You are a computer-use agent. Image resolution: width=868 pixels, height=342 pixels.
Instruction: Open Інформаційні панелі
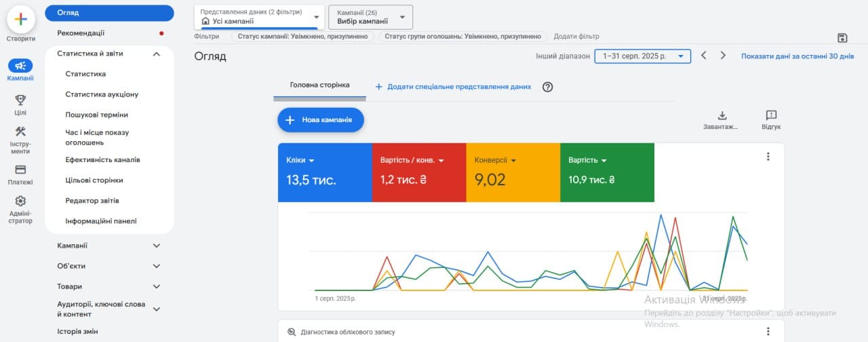click(101, 221)
